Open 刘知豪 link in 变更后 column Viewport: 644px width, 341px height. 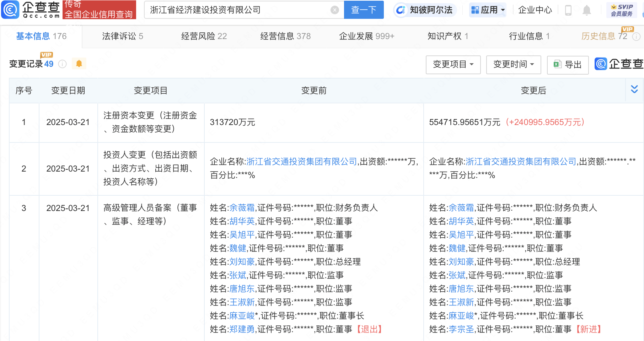tap(461, 262)
